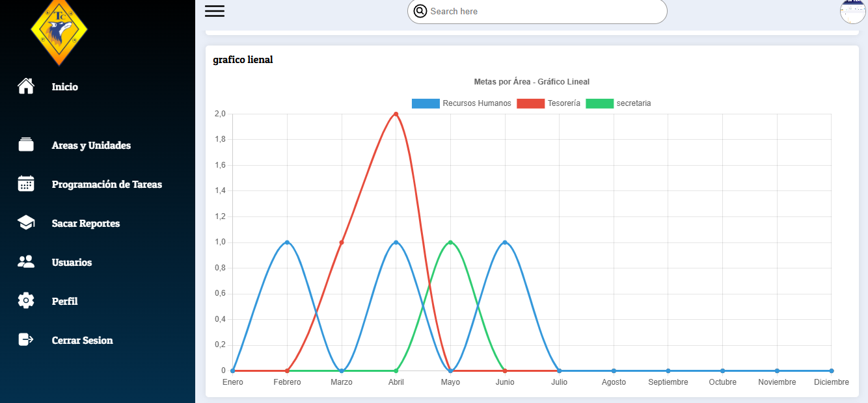The height and width of the screenshot is (403, 868).
Task: Toggle Recursos Humanos series in legend
Action: 476,103
